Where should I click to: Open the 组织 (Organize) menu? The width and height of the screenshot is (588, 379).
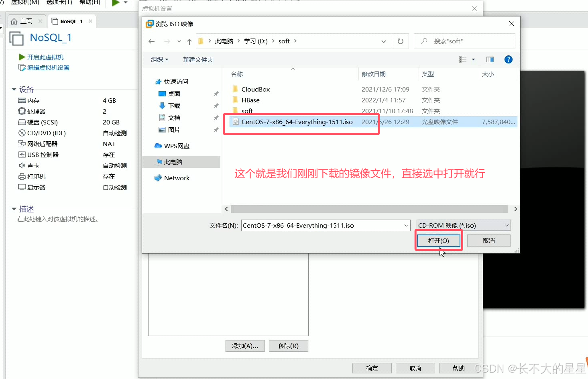click(159, 59)
